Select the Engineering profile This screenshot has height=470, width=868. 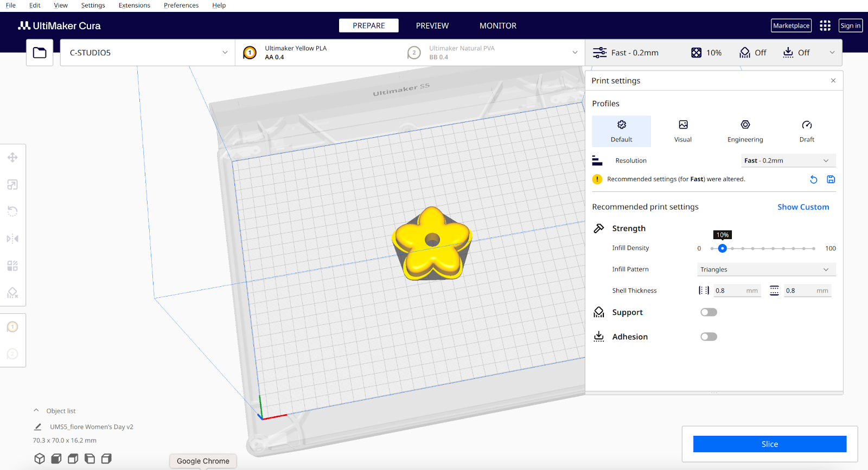745,131
